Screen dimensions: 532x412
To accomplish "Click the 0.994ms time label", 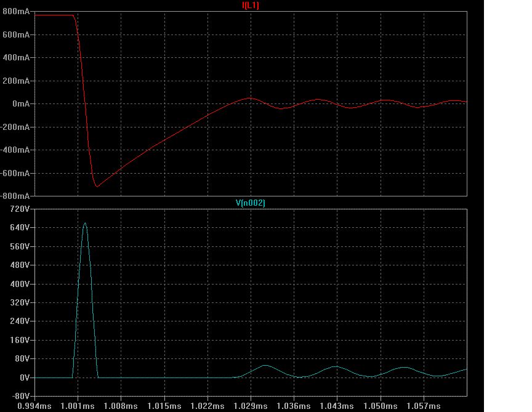I will [x=34, y=406].
